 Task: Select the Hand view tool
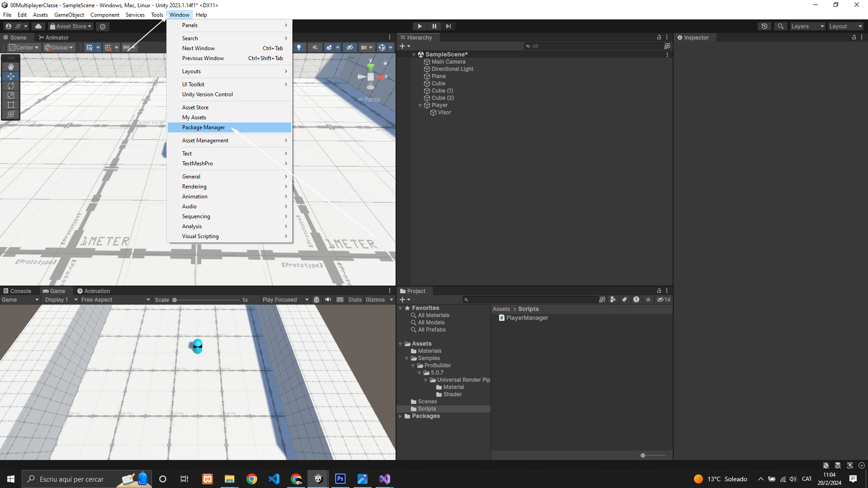[x=11, y=66]
